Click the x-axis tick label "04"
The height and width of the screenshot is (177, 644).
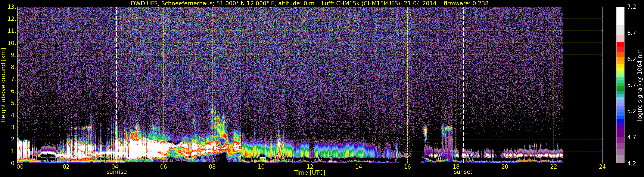(x=115, y=167)
